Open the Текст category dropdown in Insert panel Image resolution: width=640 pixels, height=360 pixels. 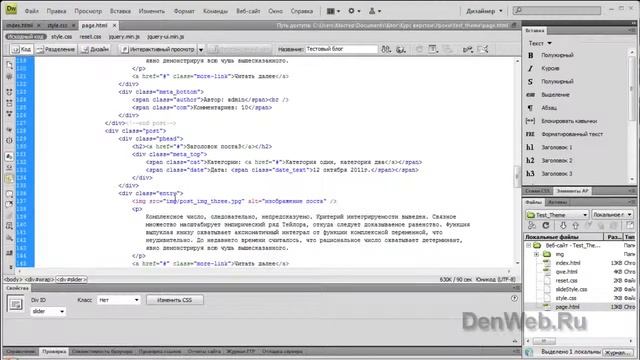coord(540,43)
